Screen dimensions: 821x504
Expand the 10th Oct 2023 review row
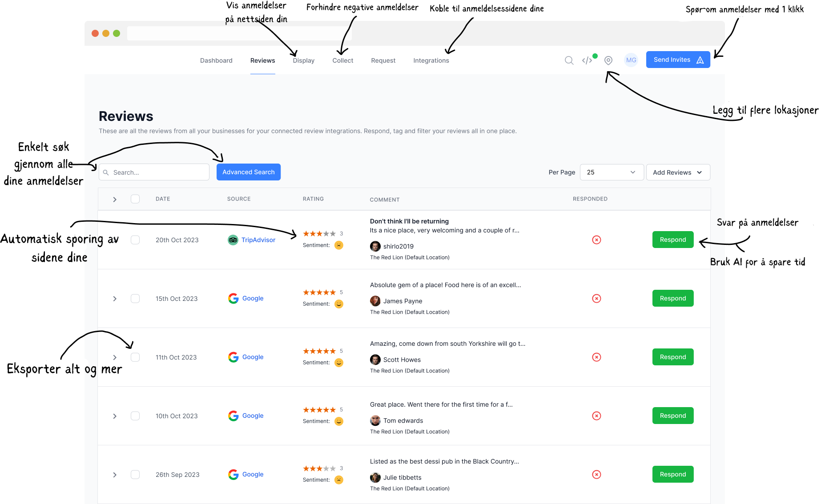(115, 416)
